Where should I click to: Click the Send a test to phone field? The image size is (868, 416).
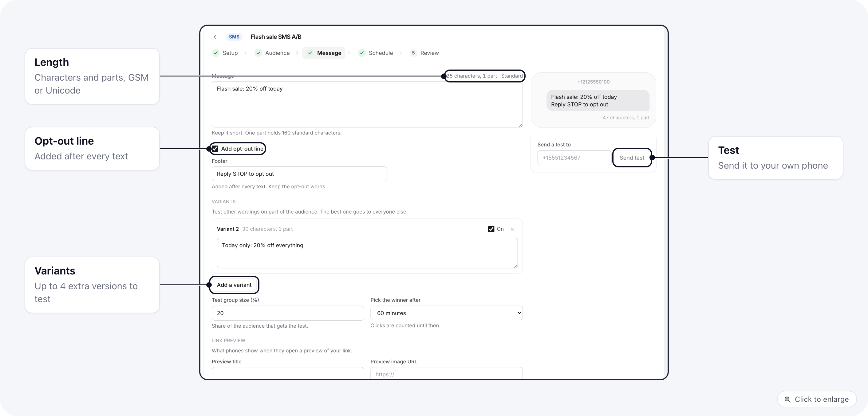574,158
